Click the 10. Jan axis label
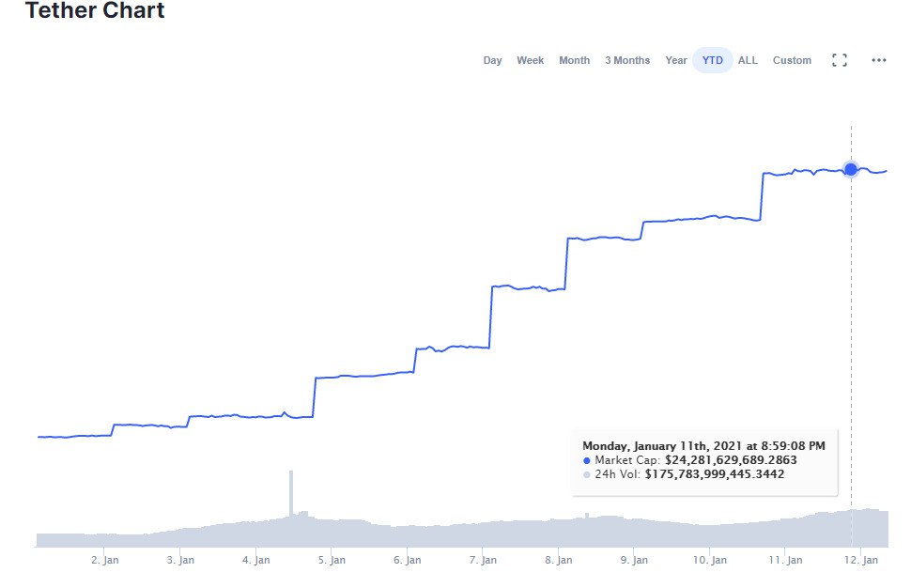This screenshot has height=588, width=911. (x=709, y=560)
